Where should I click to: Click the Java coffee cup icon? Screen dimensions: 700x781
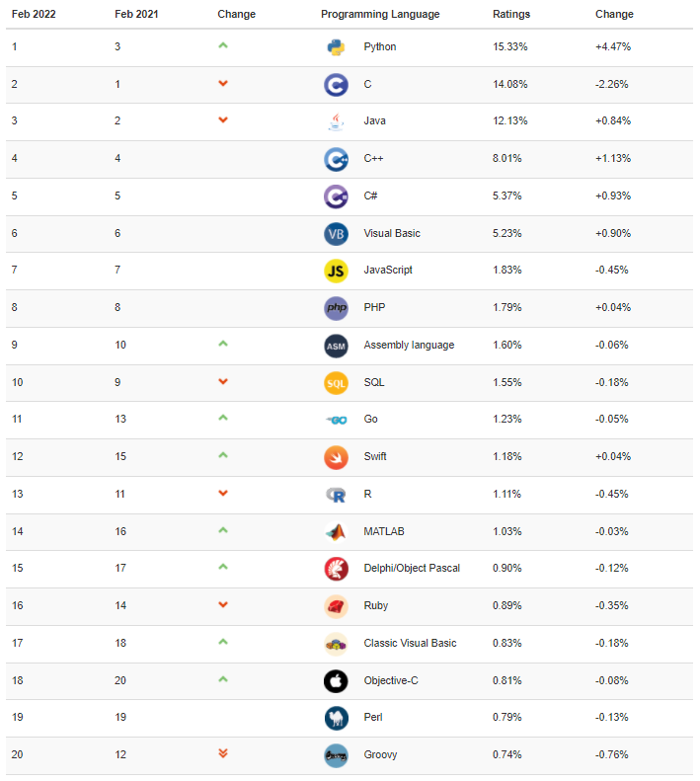(x=336, y=121)
